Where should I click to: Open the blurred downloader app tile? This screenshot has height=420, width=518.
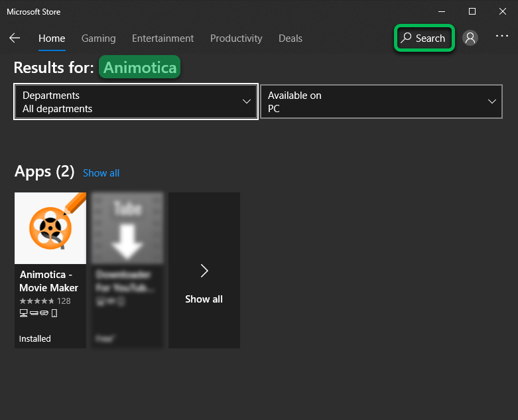127,270
